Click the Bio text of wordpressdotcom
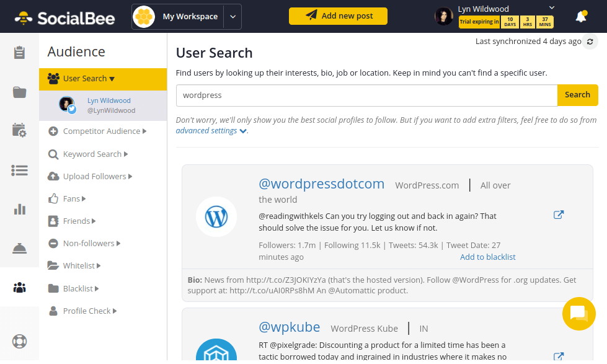The height and width of the screenshot is (364, 607). (x=382, y=285)
